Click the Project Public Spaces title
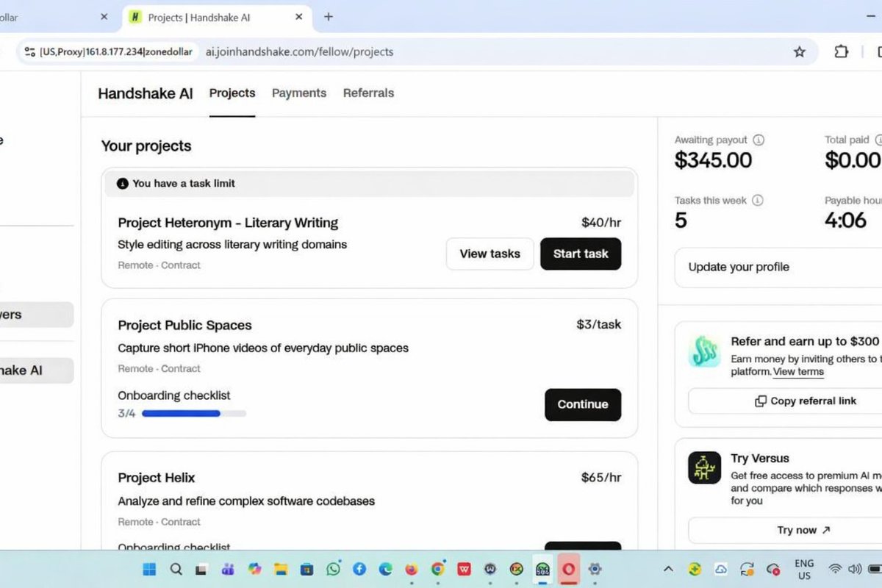 tap(184, 325)
